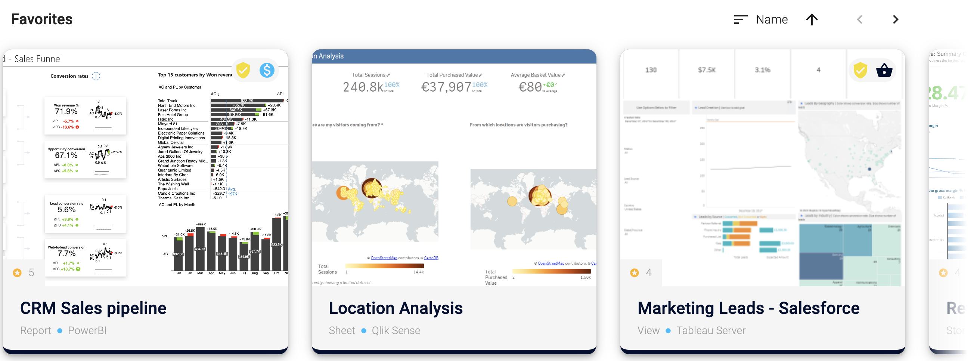The width and height of the screenshot is (980, 361).
Task: Go to previous favorites with left chevron
Action: tap(859, 19)
